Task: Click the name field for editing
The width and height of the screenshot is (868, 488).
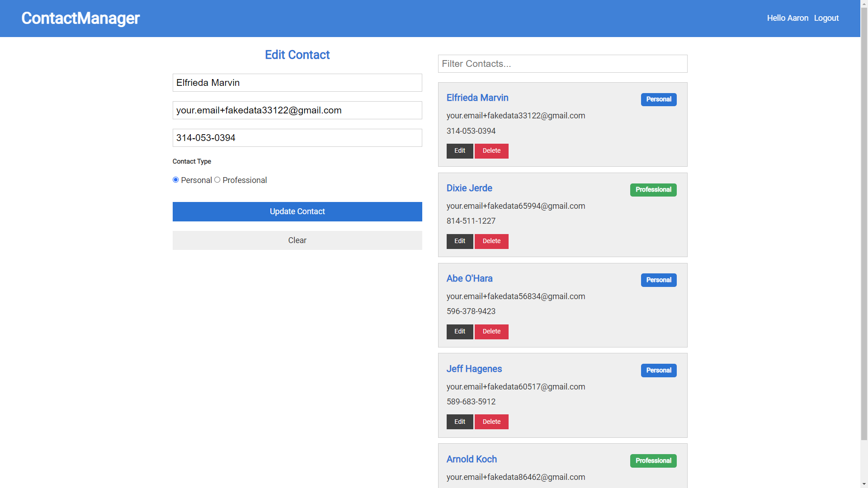Action: (297, 82)
